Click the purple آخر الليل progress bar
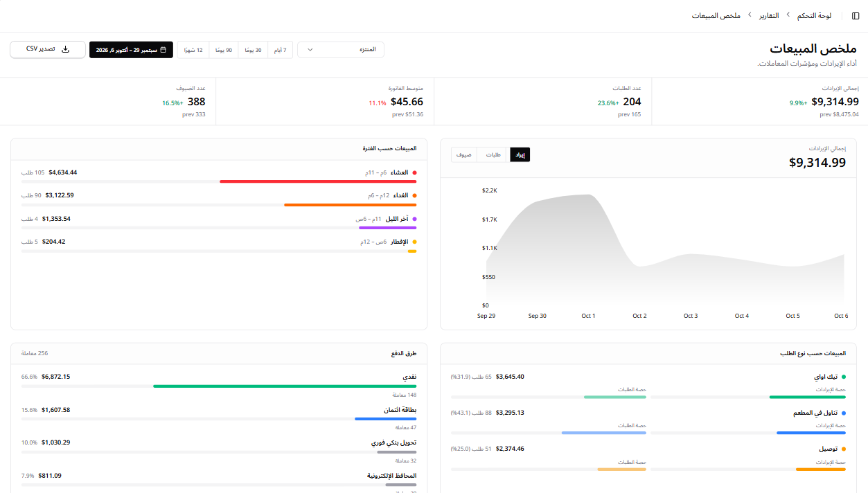 pyautogui.click(x=387, y=228)
